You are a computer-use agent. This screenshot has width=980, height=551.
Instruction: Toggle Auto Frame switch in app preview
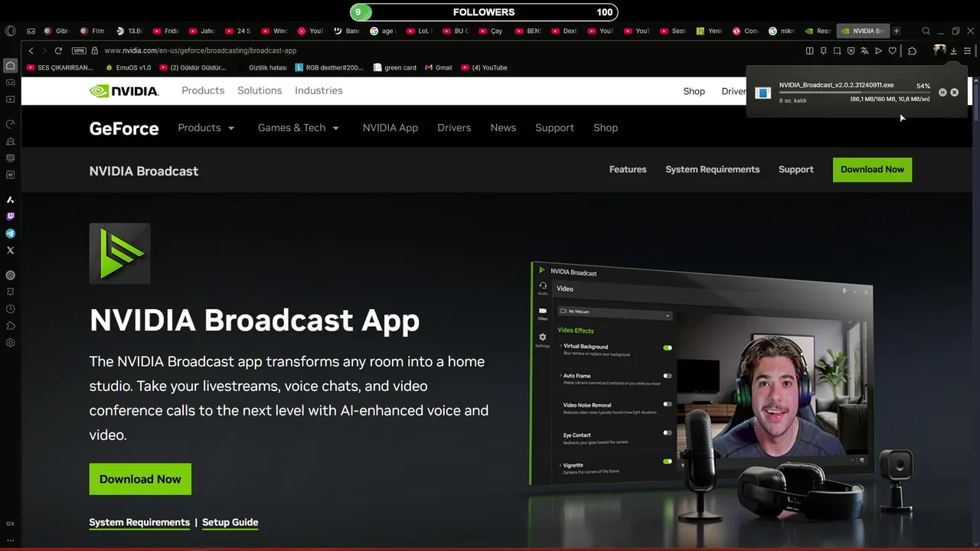[x=668, y=376]
